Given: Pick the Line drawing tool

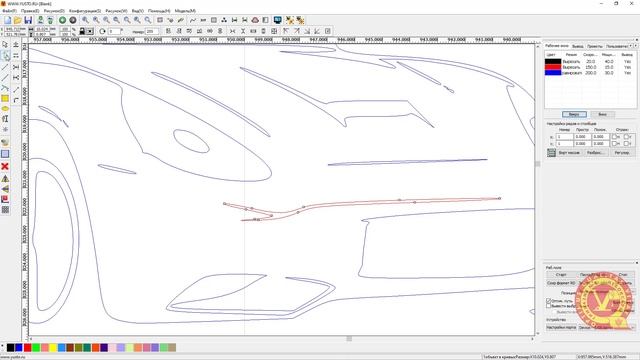Looking at the screenshot, I should pos(5,67).
